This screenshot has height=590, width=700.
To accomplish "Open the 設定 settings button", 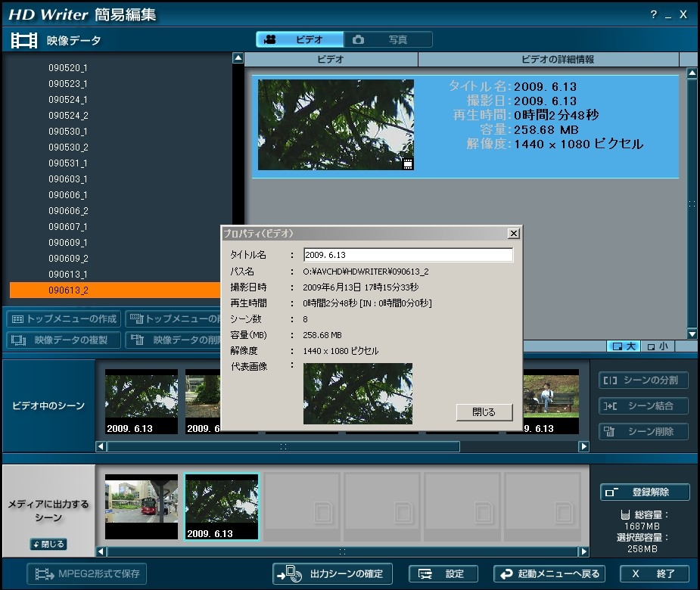I will tap(443, 574).
